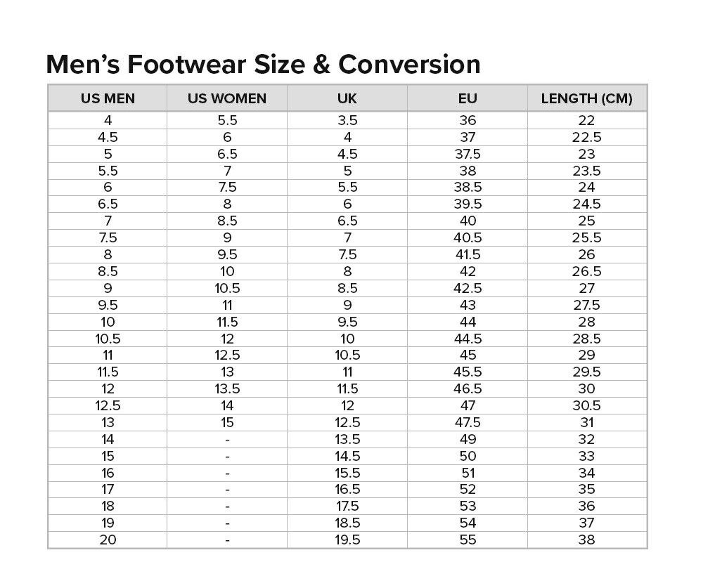The width and height of the screenshot is (715, 588).
Task: Select the US WOMEN column header
Action: 227,98
